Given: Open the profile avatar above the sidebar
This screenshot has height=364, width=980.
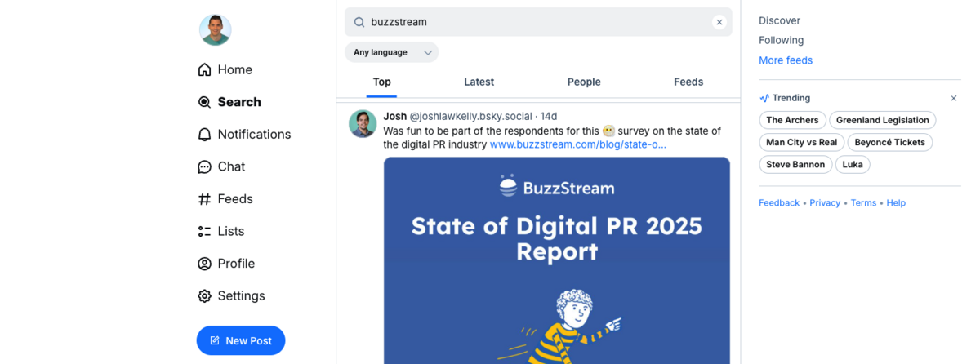Looking at the screenshot, I should point(216,30).
